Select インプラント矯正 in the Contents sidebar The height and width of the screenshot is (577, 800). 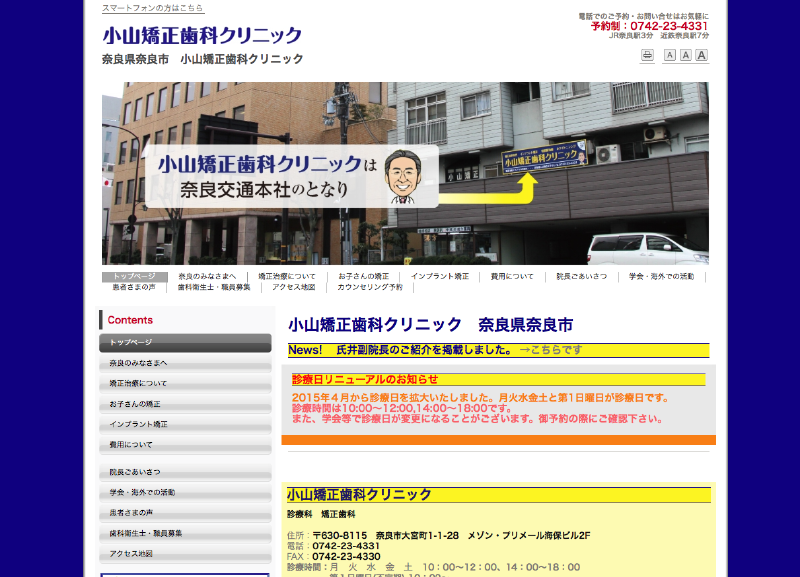[185, 424]
